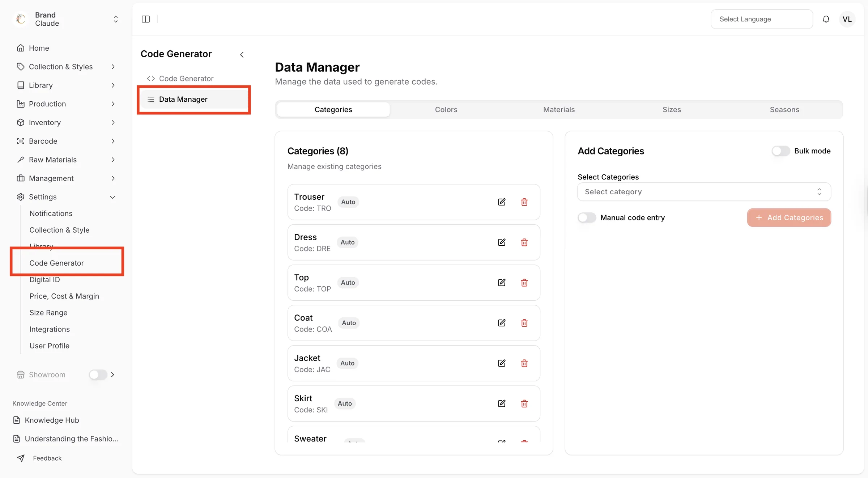
Task: Open the VL user avatar menu
Action: [847, 19]
